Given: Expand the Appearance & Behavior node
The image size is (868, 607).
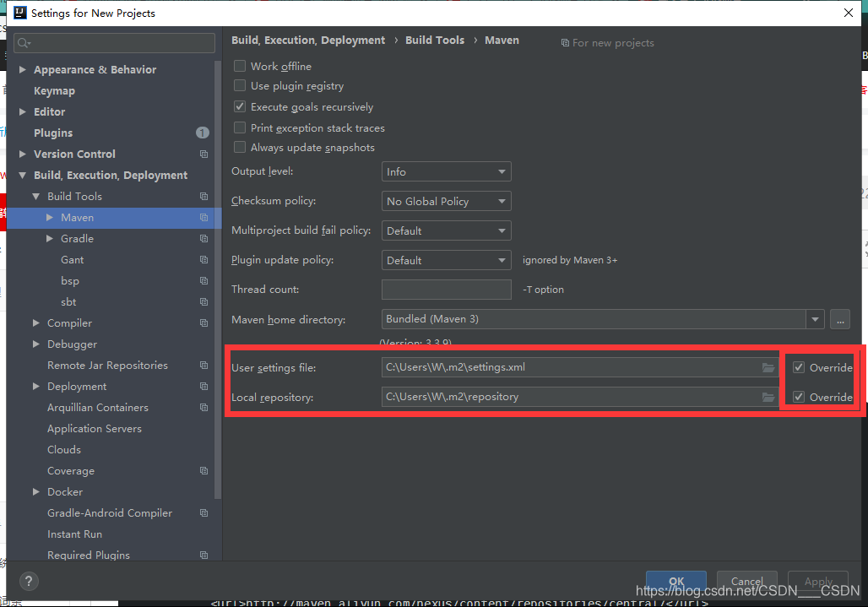Looking at the screenshot, I should (23, 69).
